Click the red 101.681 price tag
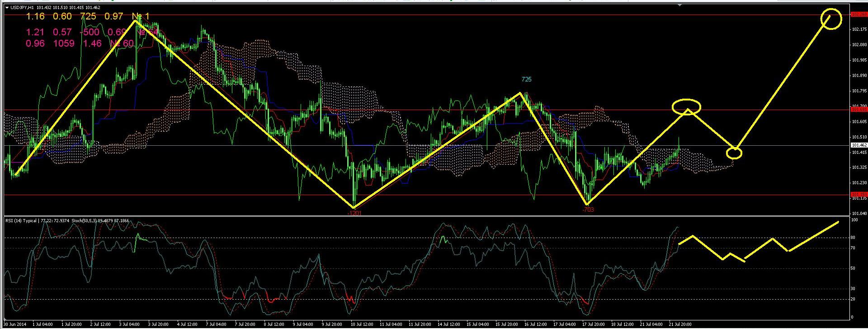This screenshot has width=868, height=329. [x=859, y=110]
